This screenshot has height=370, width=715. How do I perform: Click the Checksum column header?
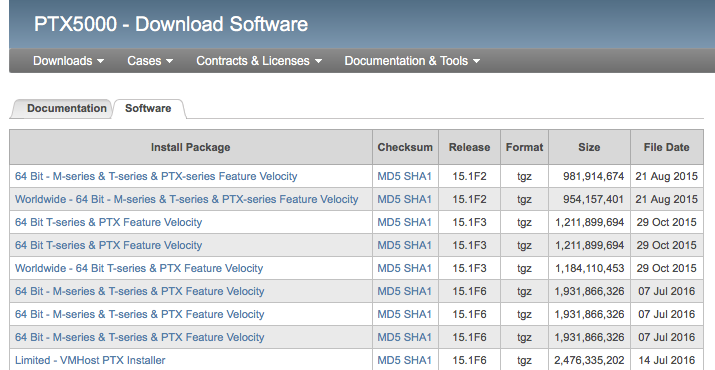(405, 147)
